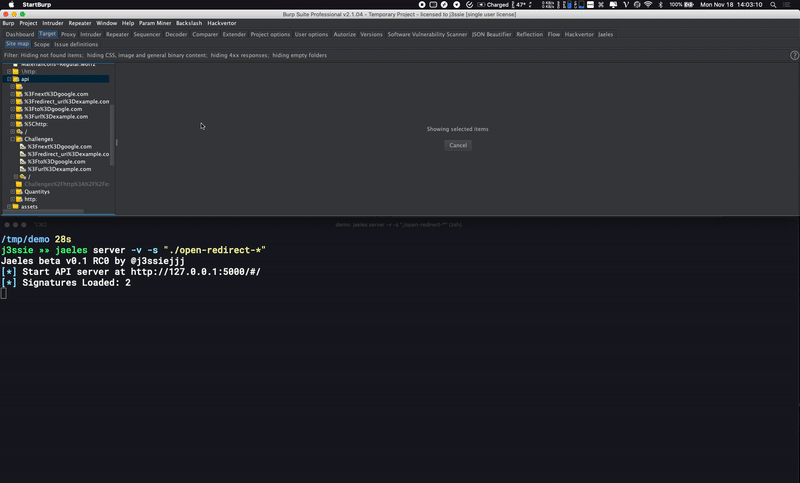Click the api folder icon in site map

click(16, 79)
